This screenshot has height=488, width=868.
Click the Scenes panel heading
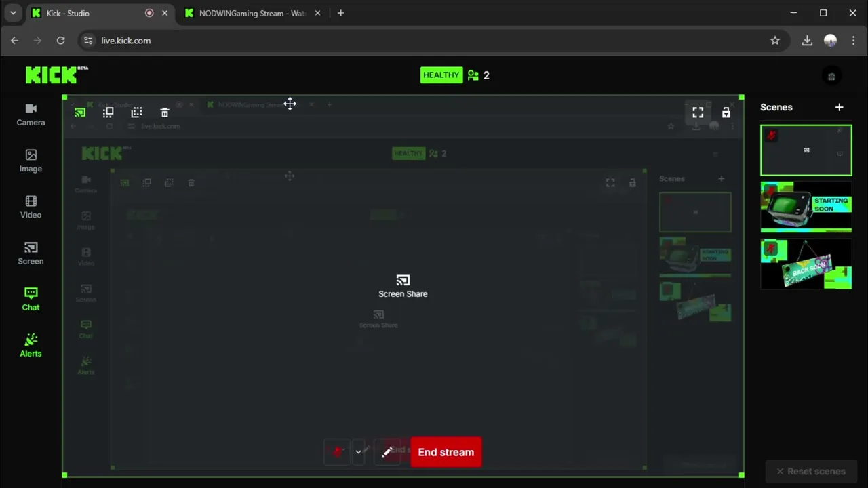point(776,107)
